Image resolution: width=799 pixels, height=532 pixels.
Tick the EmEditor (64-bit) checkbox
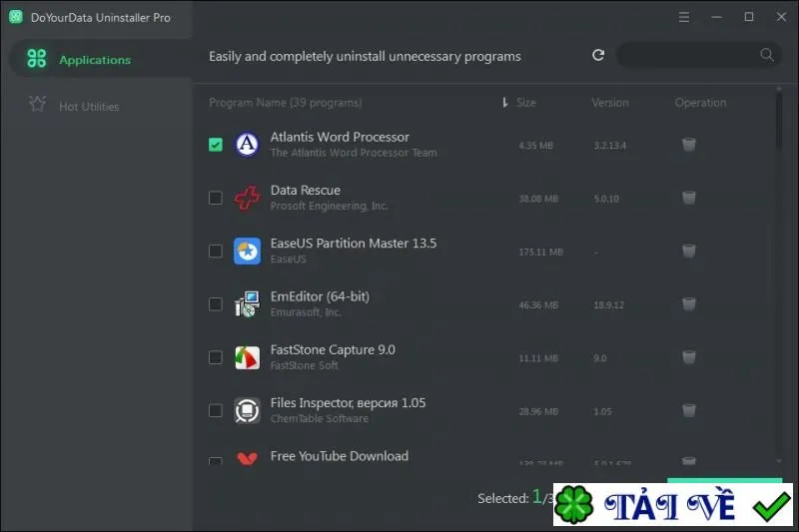coord(216,303)
